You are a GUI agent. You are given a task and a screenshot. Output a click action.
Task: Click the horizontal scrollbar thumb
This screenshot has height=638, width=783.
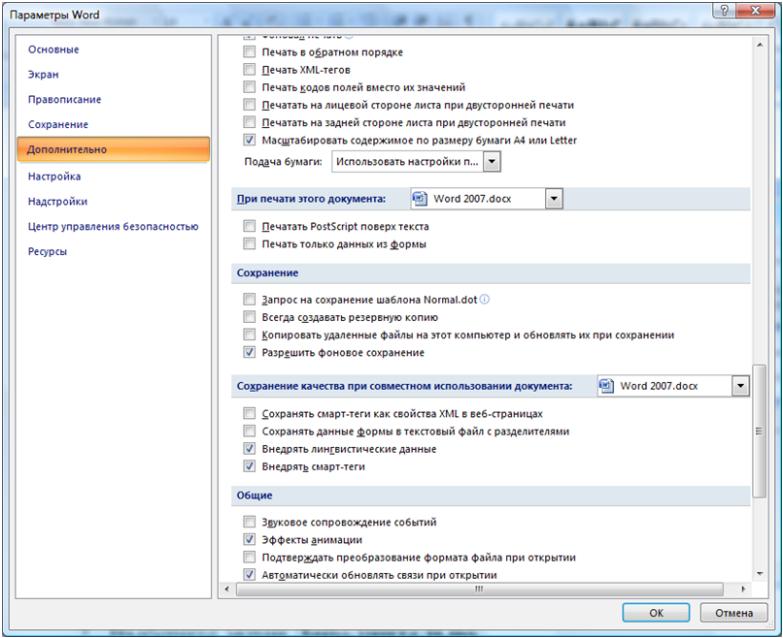[479, 589]
